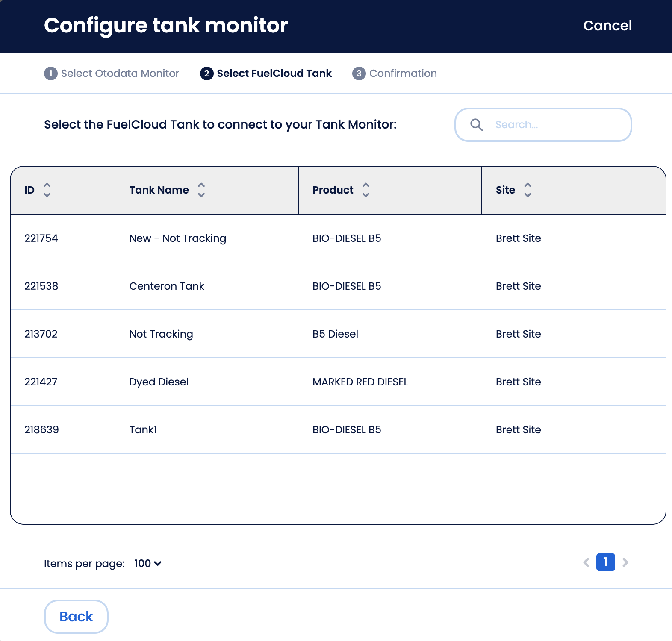The image size is (672, 641).
Task: Click the Tank Name header label
Action: 159,190
